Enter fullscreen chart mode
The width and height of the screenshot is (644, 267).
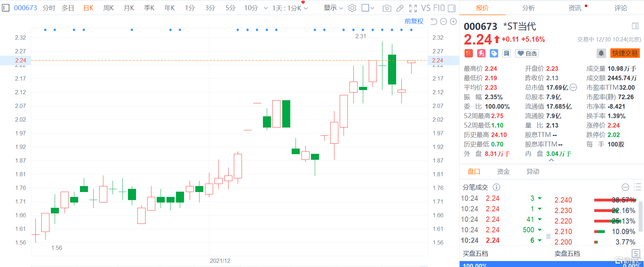point(413,8)
